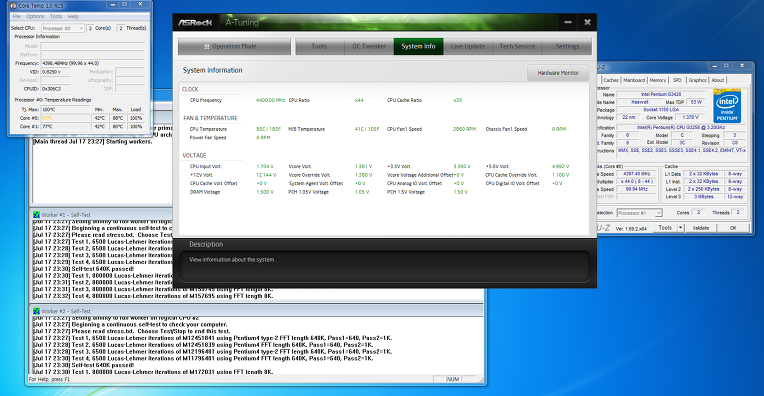Click M/B Temperature value 41C / 105F
The image size is (764, 396).
(x=367, y=129)
